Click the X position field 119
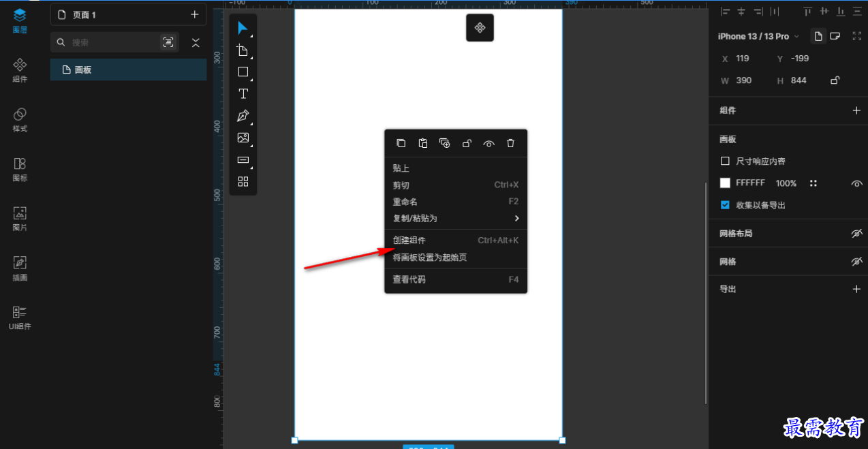 743,59
